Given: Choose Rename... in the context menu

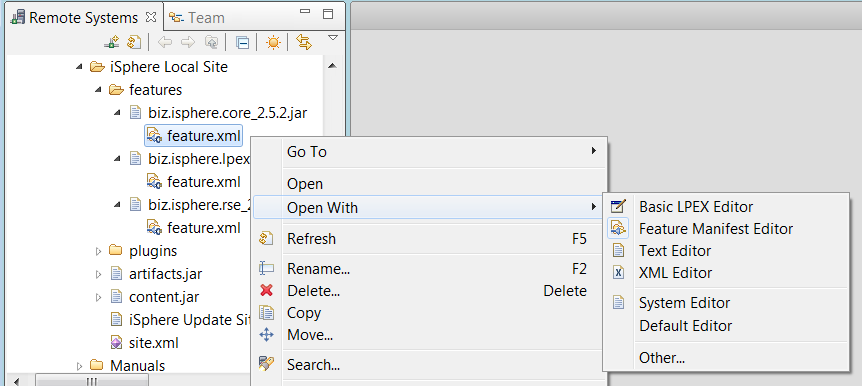Looking at the screenshot, I should 429,269.
